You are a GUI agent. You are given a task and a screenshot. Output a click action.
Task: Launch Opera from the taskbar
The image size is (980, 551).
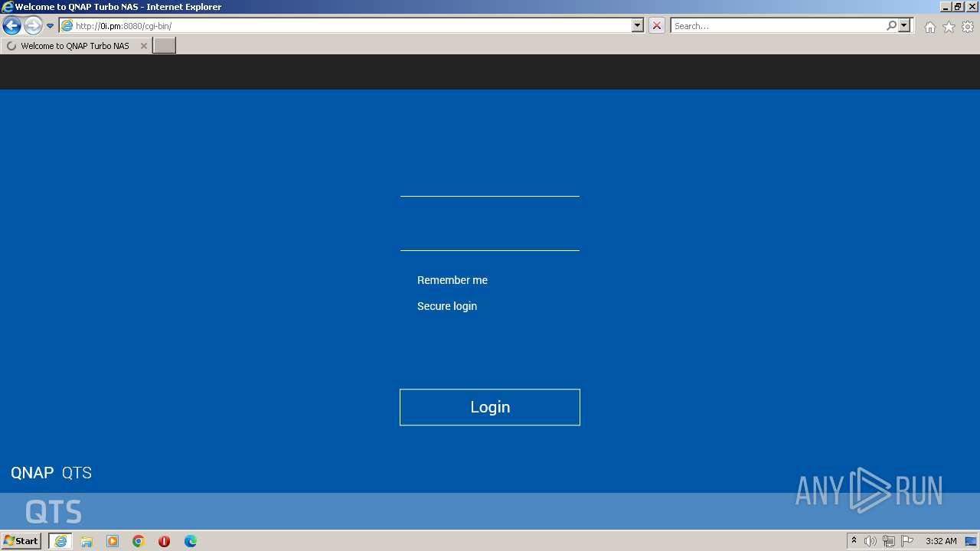tap(164, 541)
